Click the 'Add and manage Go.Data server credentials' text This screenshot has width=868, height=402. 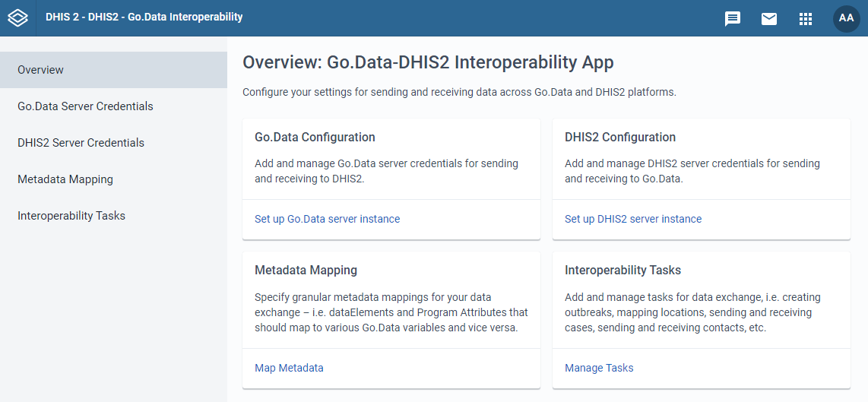[x=386, y=171]
